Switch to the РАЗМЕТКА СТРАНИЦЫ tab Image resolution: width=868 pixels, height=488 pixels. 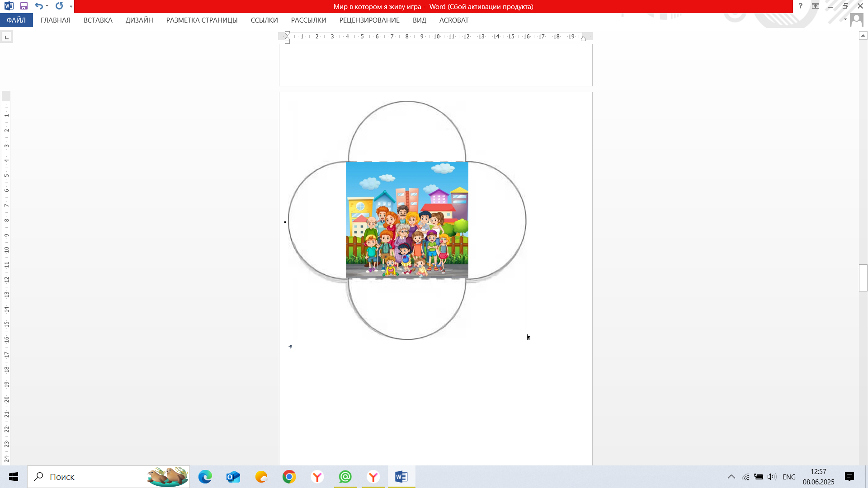tap(202, 20)
